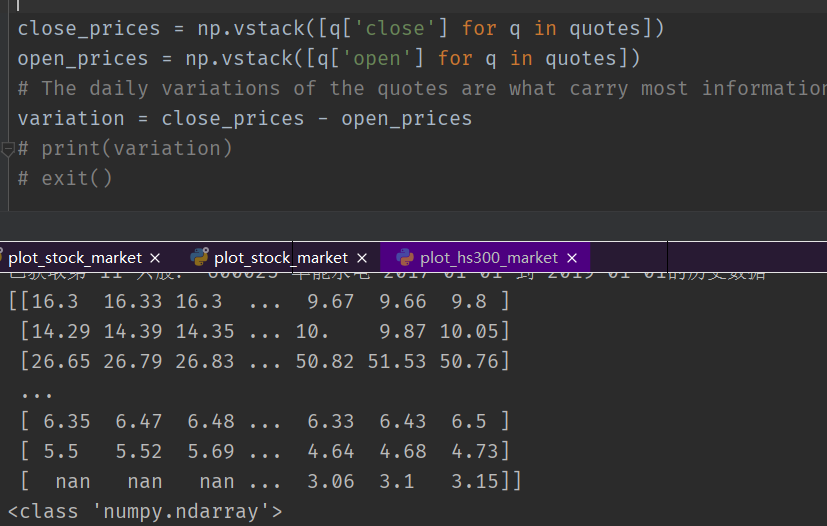Viewport: 827px width, 526px height.
Task: Click the output row containing nan values
Action: click(271, 482)
